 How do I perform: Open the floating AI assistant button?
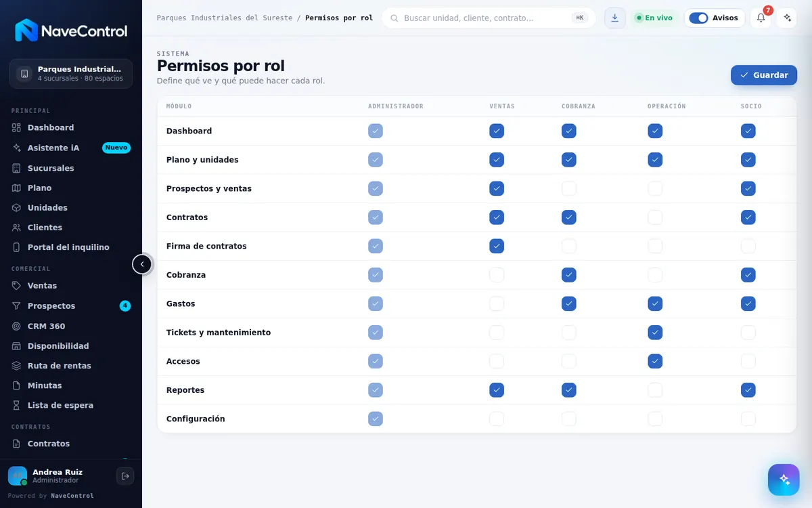coord(784,480)
